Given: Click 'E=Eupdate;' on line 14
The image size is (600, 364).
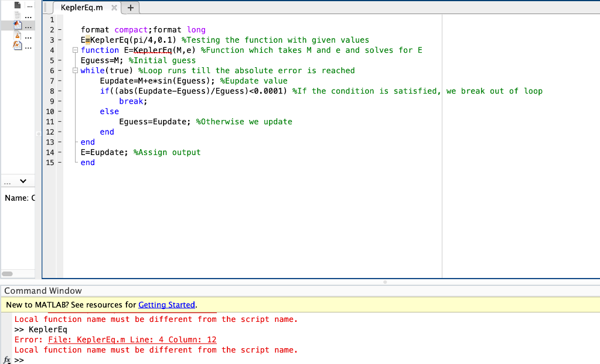Looking at the screenshot, I should (x=104, y=152).
